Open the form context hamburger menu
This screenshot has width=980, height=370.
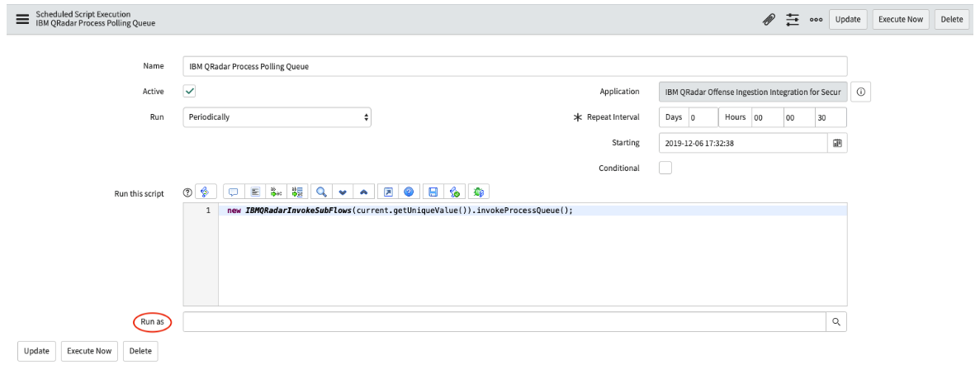[x=22, y=19]
